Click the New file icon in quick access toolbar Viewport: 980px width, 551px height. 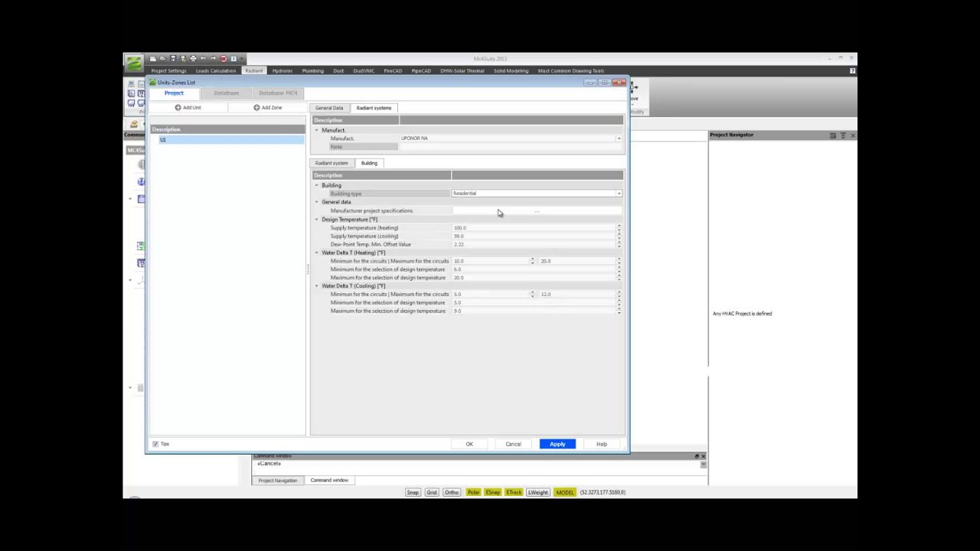click(x=153, y=59)
